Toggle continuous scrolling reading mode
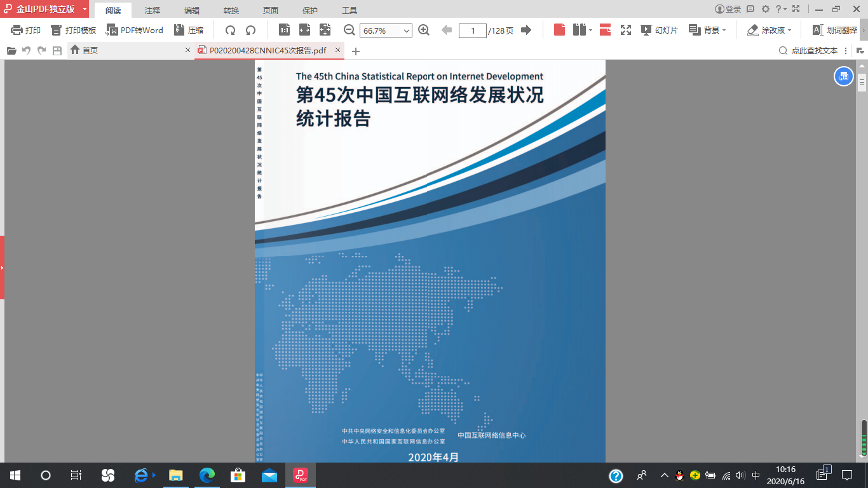Viewport: 868px width, 488px height. coord(605,30)
